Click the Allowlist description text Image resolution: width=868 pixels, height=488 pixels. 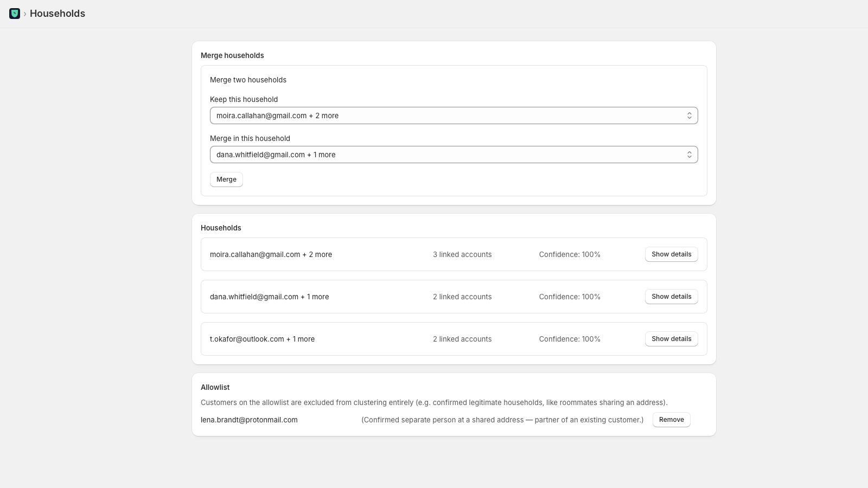point(434,402)
